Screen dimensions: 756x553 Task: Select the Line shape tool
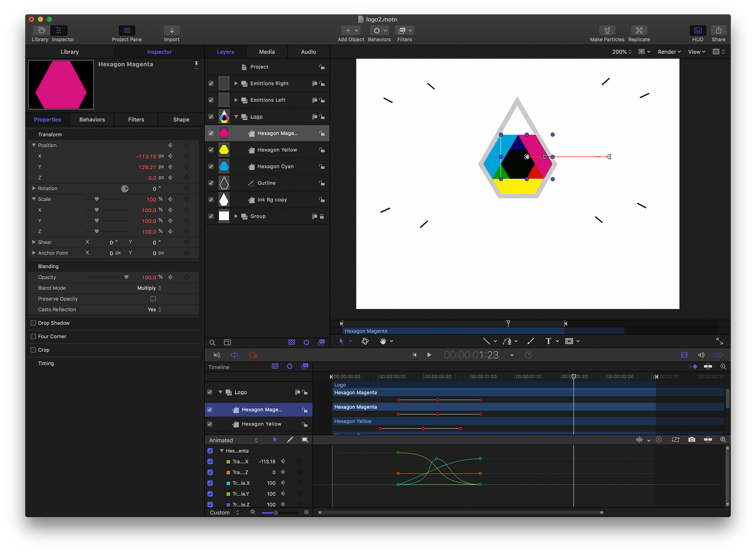486,341
